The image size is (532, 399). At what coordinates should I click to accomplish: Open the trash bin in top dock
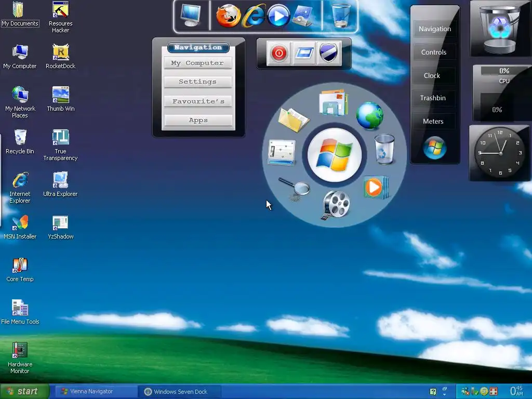341,16
